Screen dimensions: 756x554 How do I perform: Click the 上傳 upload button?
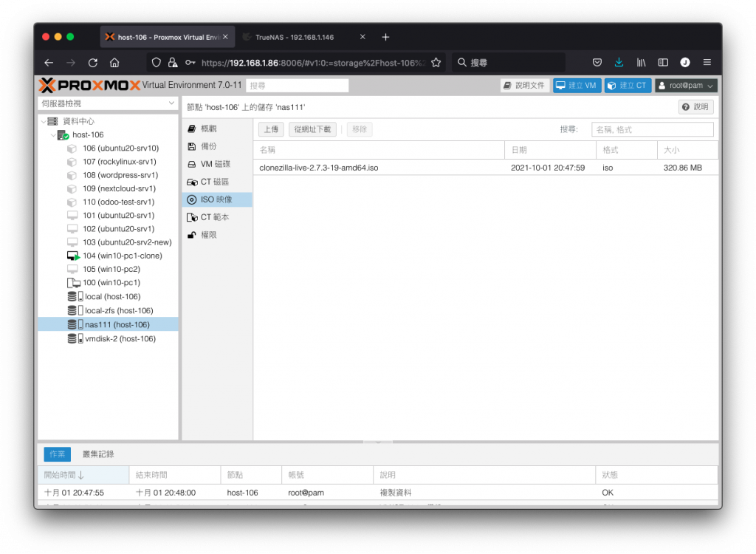271,129
